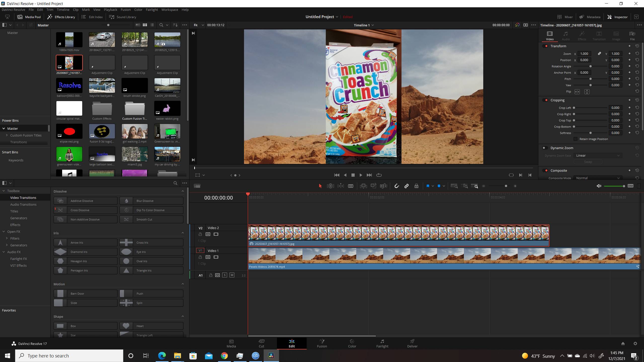The image size is (644, 362).
Task: Open the Workspace menu
Action: click(170, 10)
